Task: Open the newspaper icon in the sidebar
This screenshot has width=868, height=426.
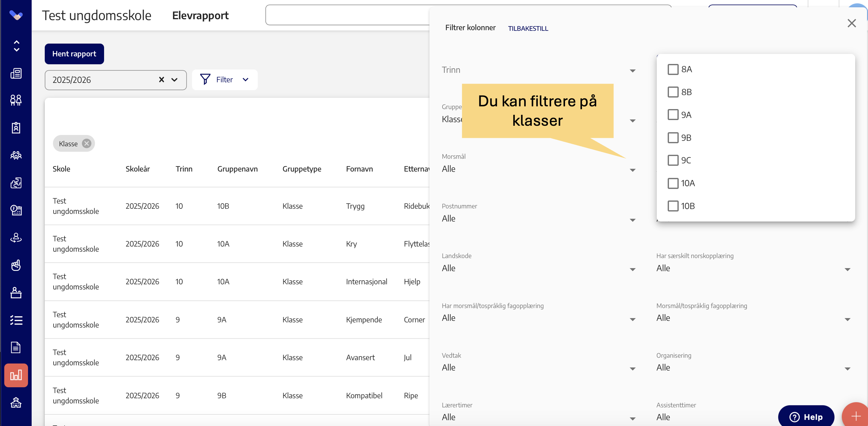Action: (x=16, y=73)
